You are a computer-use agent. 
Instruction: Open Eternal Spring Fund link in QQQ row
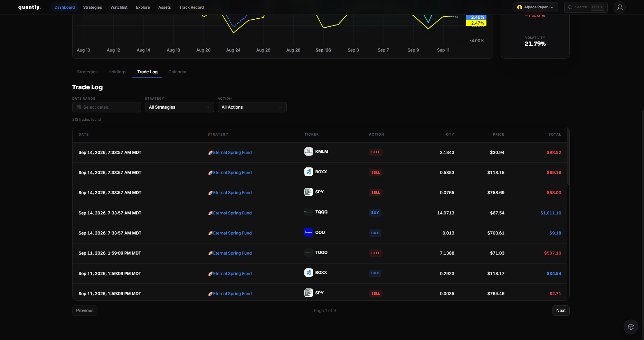232,233
